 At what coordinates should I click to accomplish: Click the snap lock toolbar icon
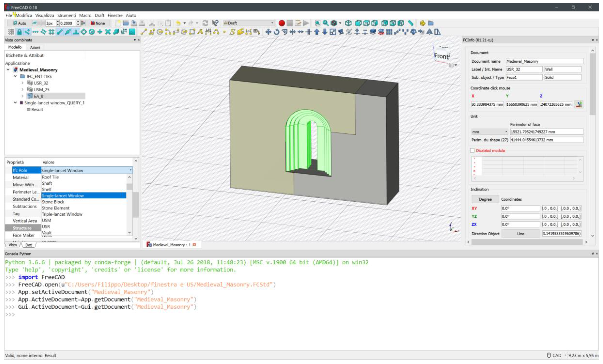click(19, 32)
